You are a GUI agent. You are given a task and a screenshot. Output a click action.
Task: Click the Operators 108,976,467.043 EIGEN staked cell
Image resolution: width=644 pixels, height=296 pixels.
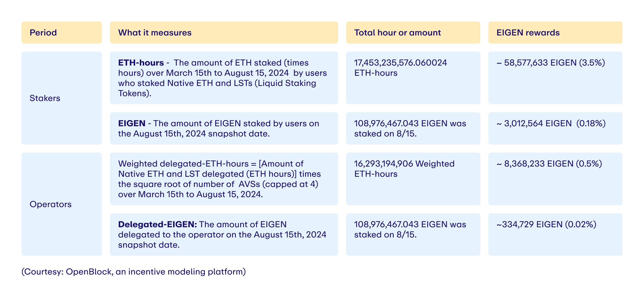[x=413, y=234]
